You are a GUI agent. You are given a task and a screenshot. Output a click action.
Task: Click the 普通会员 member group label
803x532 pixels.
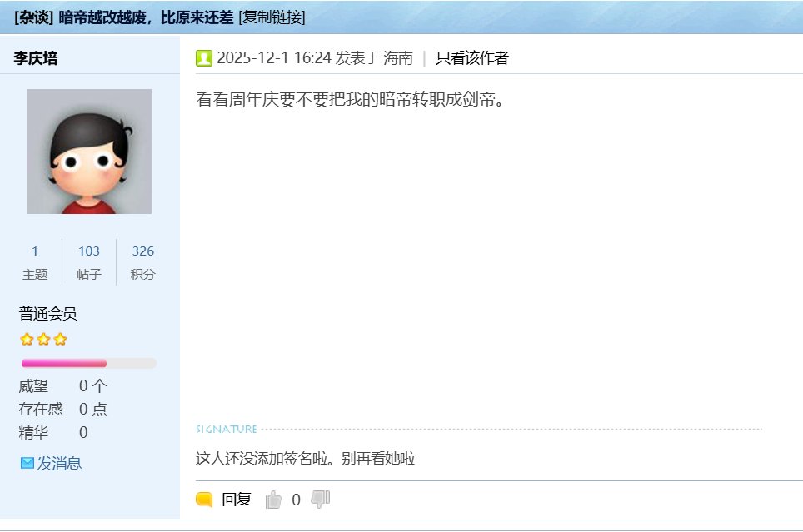[x=48, y=314]
